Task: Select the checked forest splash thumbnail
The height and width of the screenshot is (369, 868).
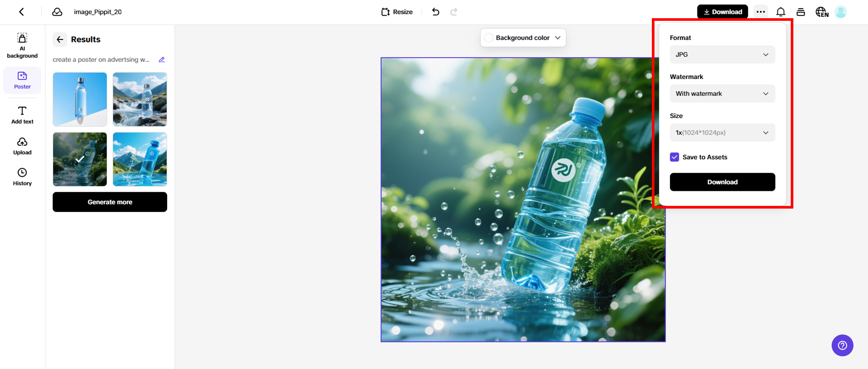Action: 80,159
